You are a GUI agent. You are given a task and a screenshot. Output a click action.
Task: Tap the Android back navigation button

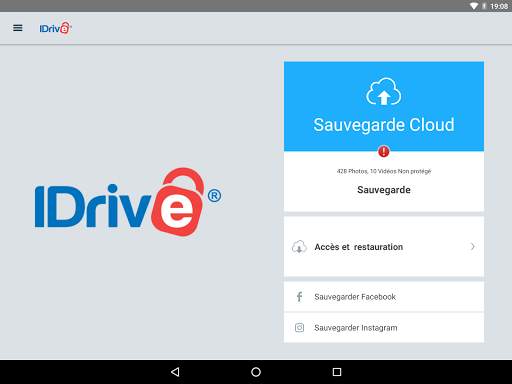click(175, 372)
